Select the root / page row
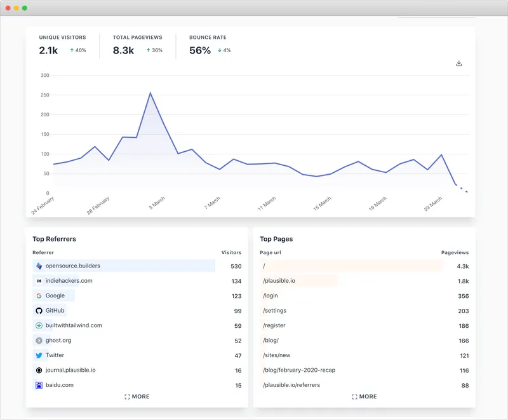 [364, 266]
